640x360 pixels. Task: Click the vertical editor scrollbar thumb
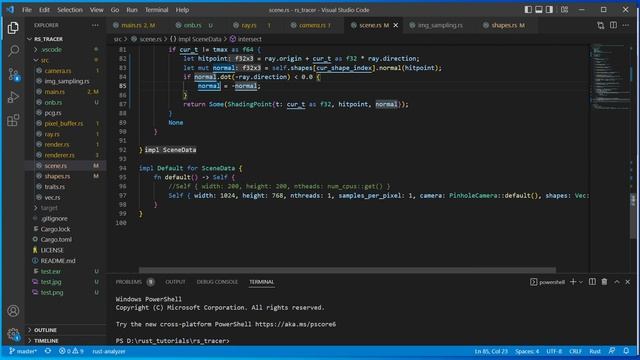[633, 215]
